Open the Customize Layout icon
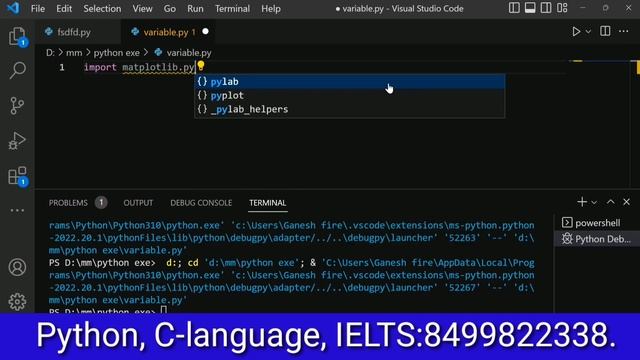This screenshot has height=360, width=640. 562,8
